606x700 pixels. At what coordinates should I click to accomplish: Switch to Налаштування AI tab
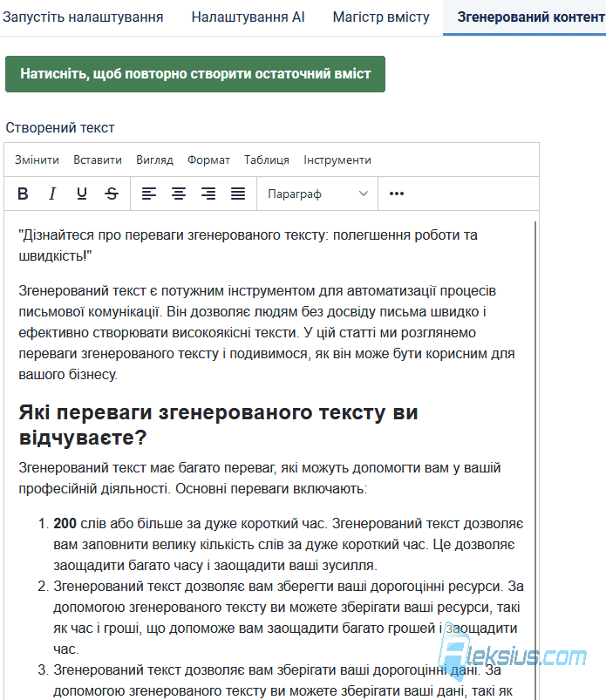pos(248,17)
